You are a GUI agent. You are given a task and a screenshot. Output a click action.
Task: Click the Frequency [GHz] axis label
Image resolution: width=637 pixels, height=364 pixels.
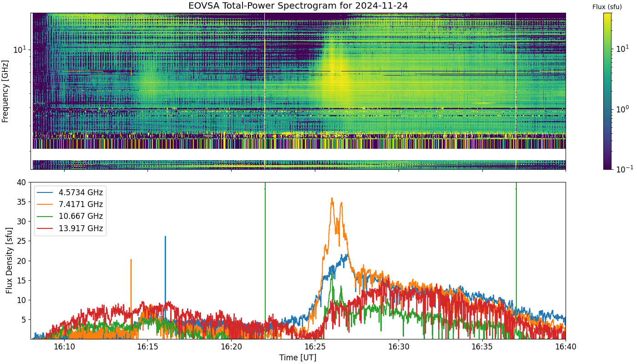[x=5, y=91]
